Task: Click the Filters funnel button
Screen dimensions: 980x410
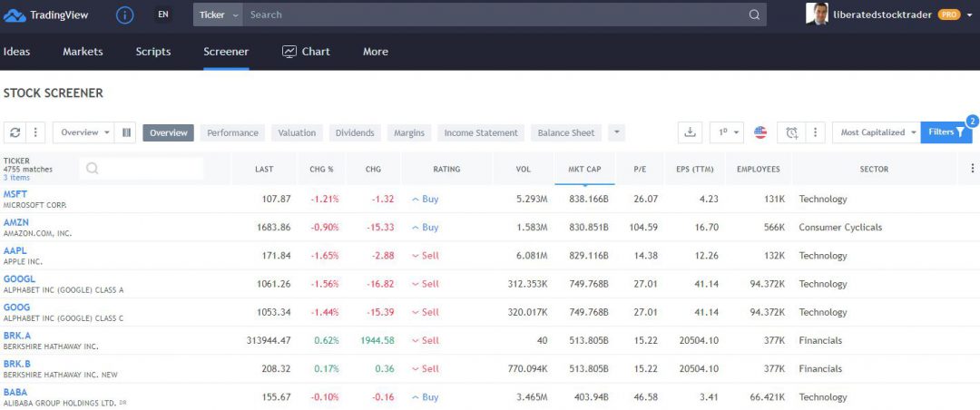Action: pyautogui.click(x=946, y=132)
